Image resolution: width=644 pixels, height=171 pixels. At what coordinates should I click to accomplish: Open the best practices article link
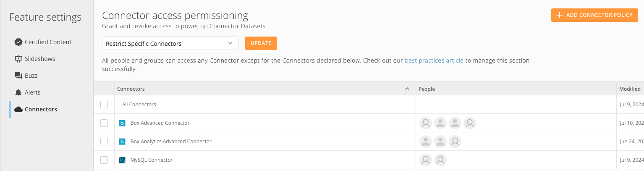click(434, 61)
